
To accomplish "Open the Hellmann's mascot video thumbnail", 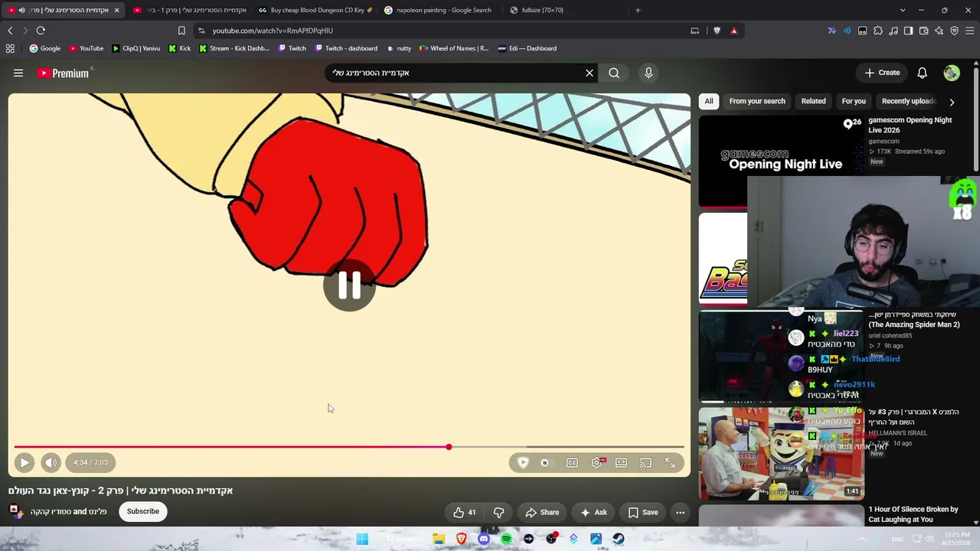I will pos(781,453).
